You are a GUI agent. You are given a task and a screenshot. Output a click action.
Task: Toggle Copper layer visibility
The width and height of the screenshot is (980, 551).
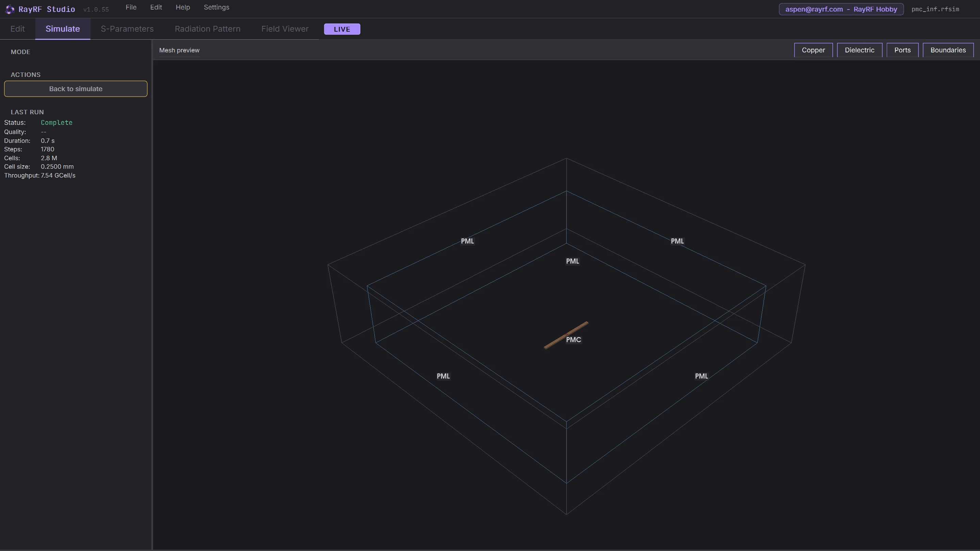click(x=813, y=50)
